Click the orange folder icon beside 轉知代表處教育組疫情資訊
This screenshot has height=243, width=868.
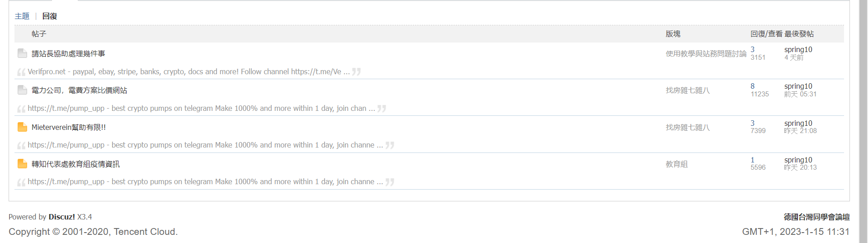(22, 164)
